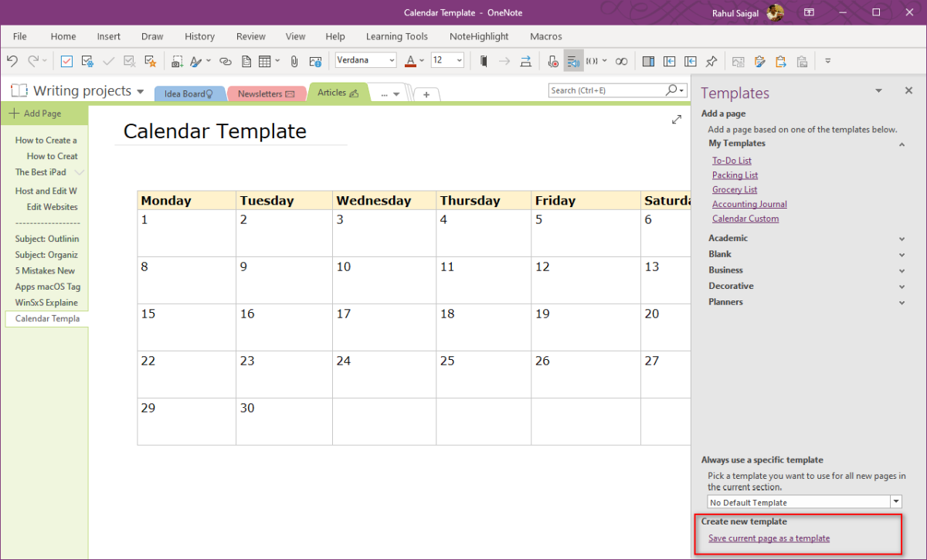The height and width of the screenshot is (560, 927).
Task: Open the Verdana font combo box
Action: pyautogui.click(x=365, y=59)
